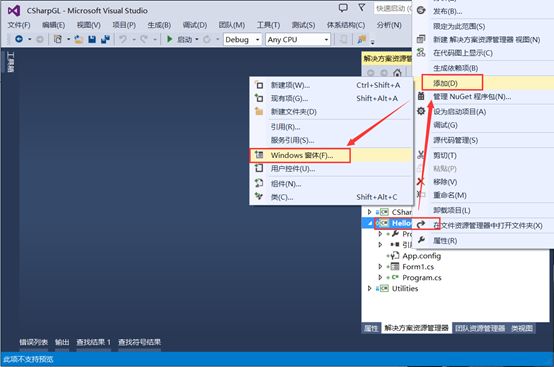The image size is (554, 367).
Task: Open the 编辑(E) menu
Action: 53,25
